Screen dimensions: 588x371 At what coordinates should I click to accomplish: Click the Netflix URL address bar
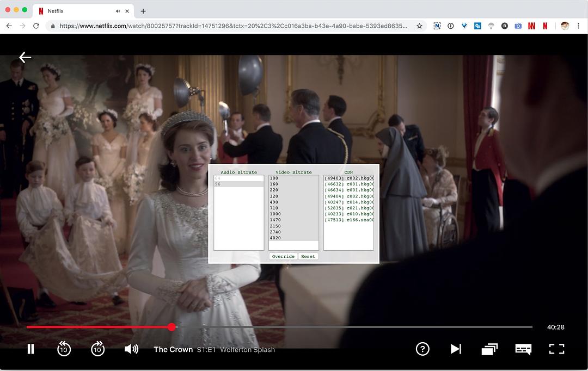coord(233,26)
